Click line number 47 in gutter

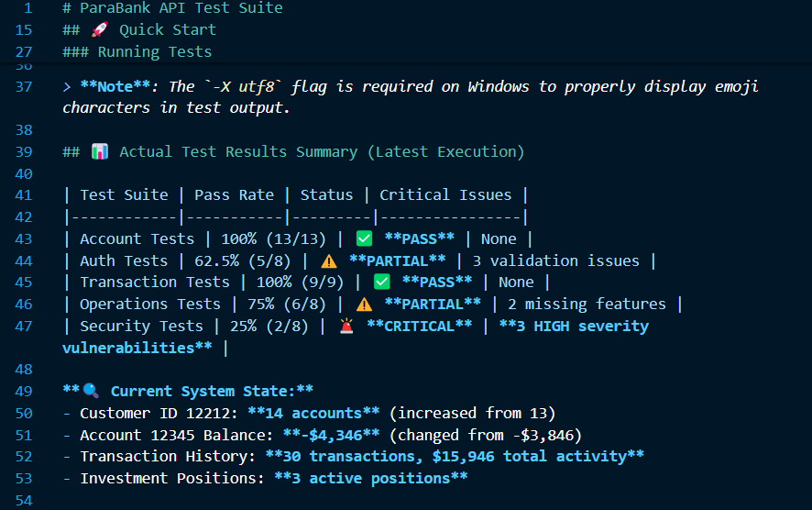[24, 326]
